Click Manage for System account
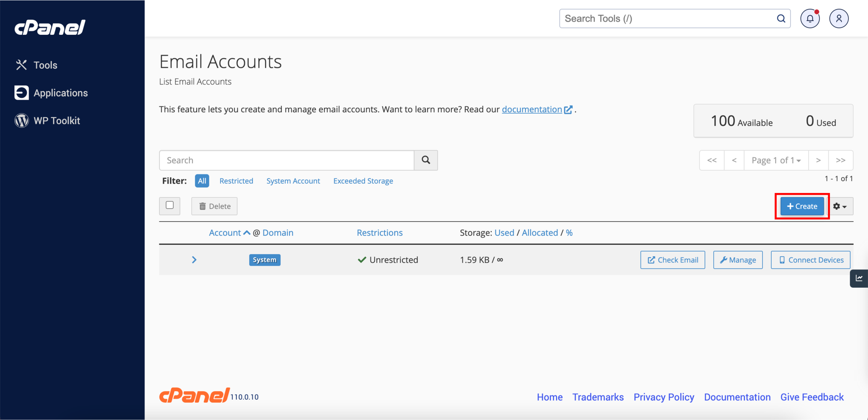 coord(738,260)
